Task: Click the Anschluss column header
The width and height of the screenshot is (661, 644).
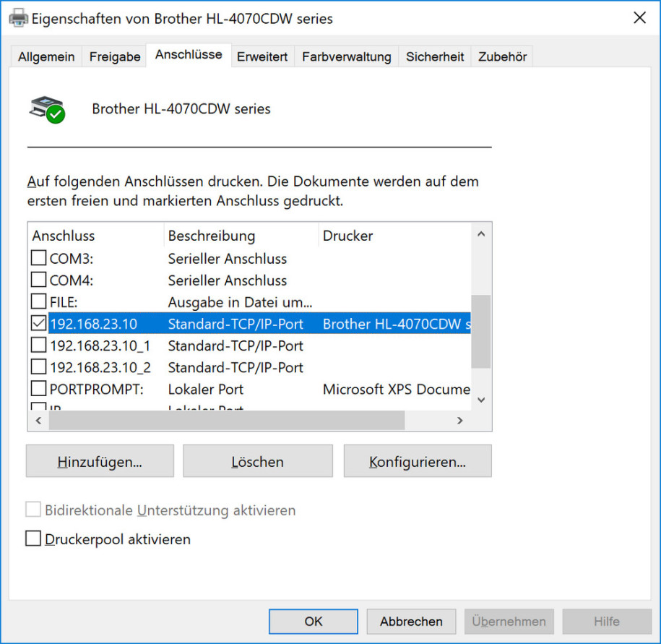Action: coord(96,236)
